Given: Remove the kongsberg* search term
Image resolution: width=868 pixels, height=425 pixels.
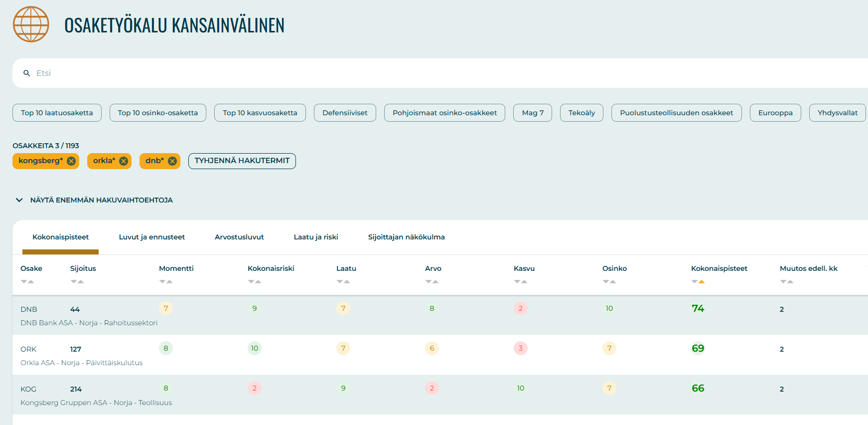Looking at the screenshot, I should click(71, 161).
